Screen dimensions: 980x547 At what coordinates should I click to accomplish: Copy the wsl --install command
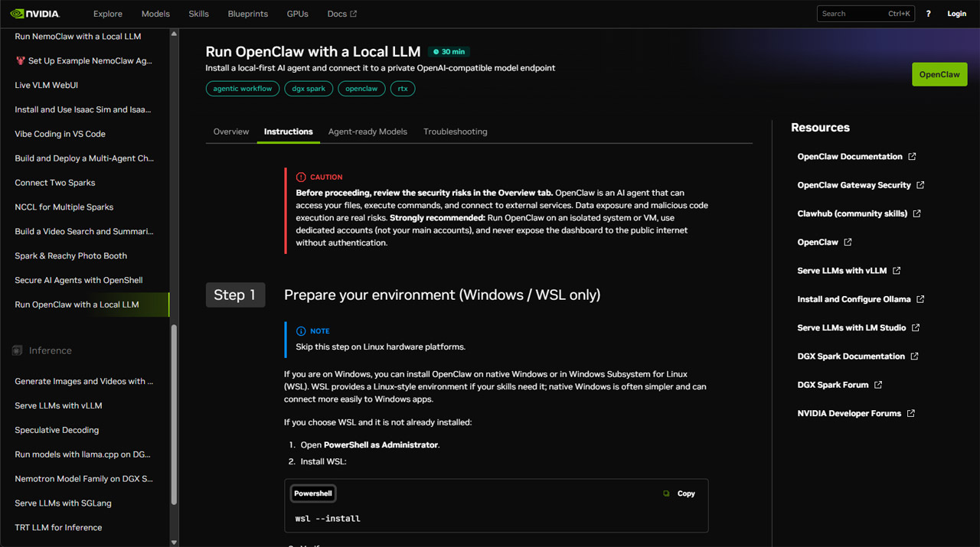(679, 493)
